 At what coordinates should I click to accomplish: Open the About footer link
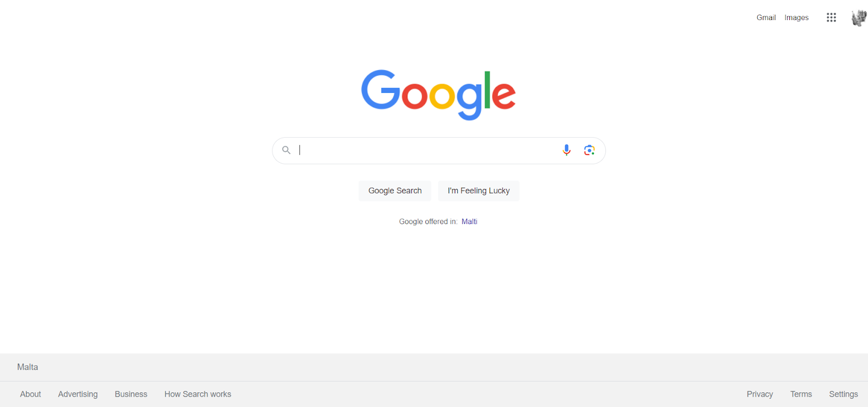pos(30,394)
